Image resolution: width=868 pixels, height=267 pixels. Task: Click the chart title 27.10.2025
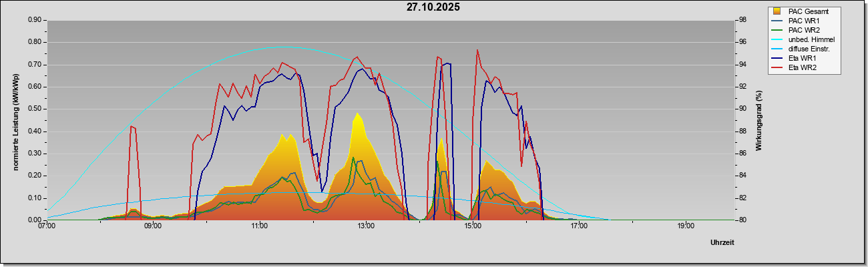(x=433, y=7)
